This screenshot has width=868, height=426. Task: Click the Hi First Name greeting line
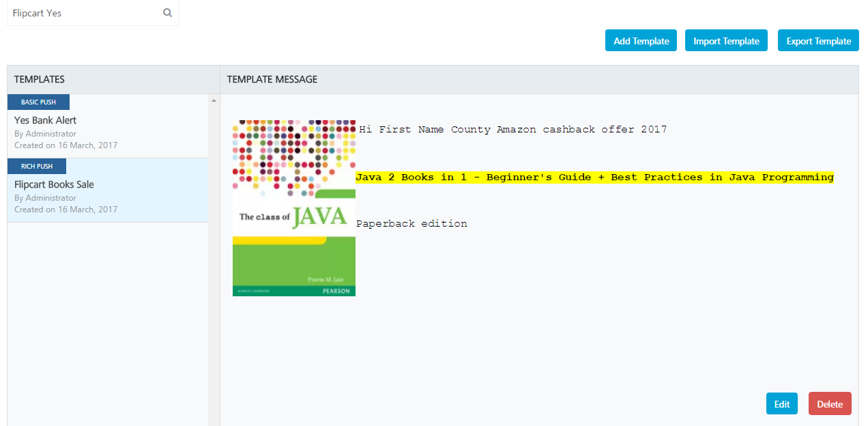(512, 130)
